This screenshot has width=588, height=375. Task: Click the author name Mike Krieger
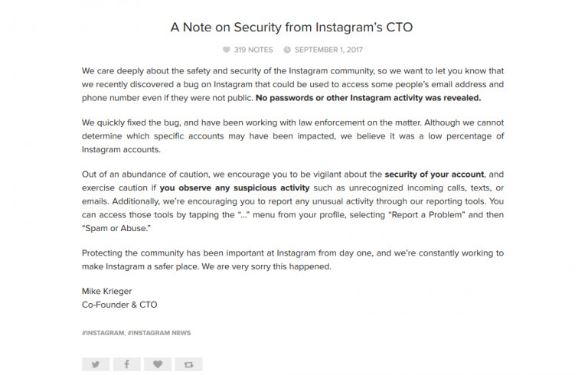click(x=108, y=291)
